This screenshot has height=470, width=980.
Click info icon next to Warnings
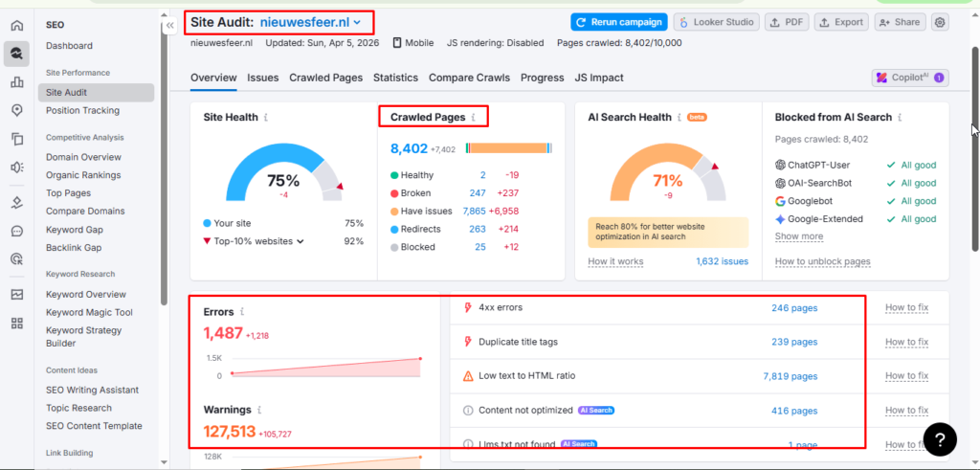[258, 410]
